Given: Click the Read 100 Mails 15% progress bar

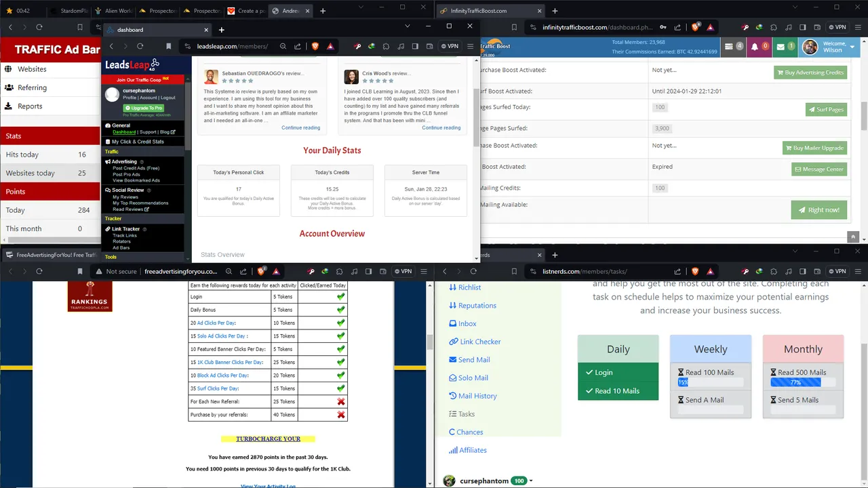Looking at the screenshot, I should [x=710, y=382].
